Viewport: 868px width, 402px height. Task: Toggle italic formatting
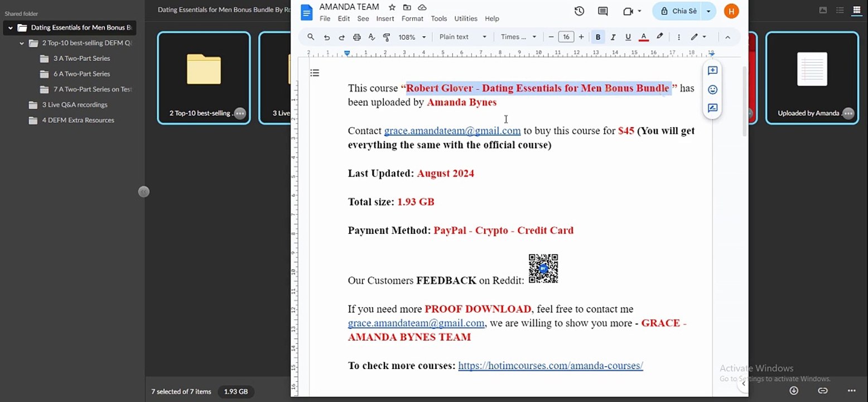click(613, 37)
